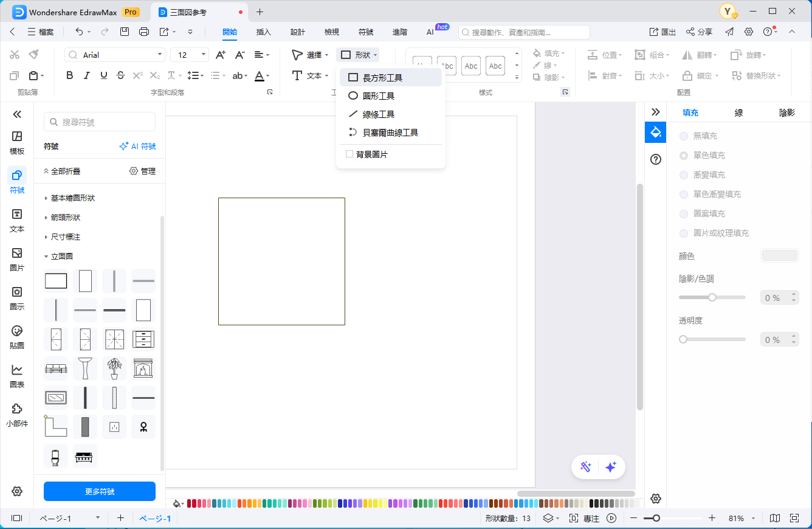Open the 圖片 panel in the left sidebar
The width and height of the screenshot is (812, 529).
click(x=17, y=259)
